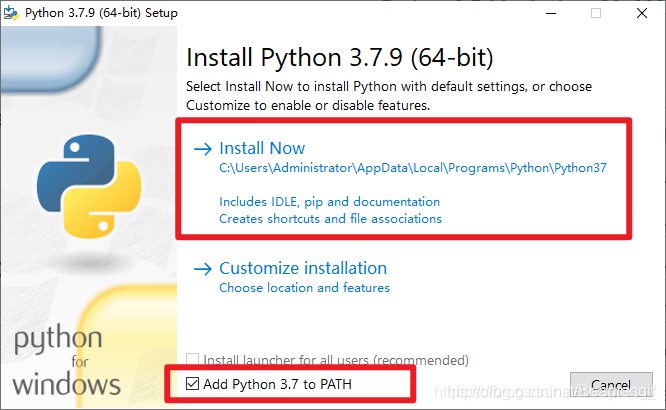
Task: Select Install Now option
Action: (x=262, y=148)
